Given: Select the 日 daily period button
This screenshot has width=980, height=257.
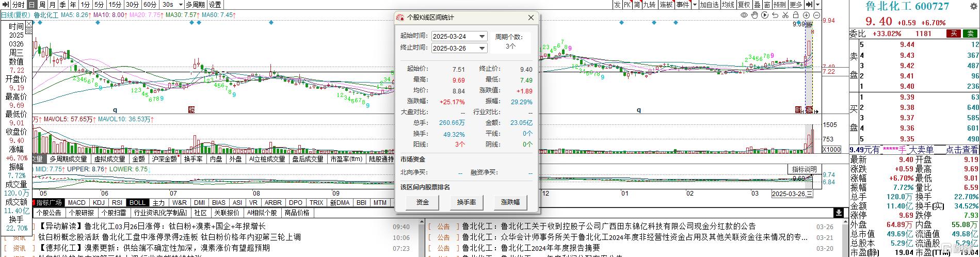Looking at the screenshot, I should point(31,5).
